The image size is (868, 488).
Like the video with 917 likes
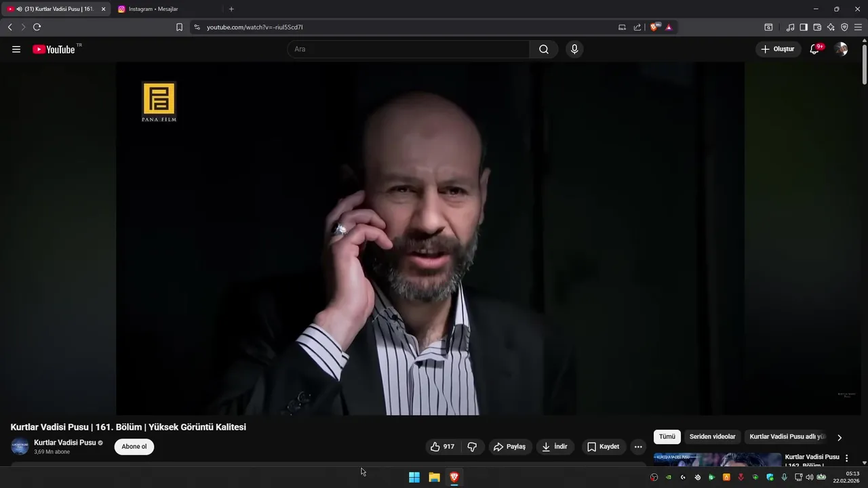tap(442, 447)
